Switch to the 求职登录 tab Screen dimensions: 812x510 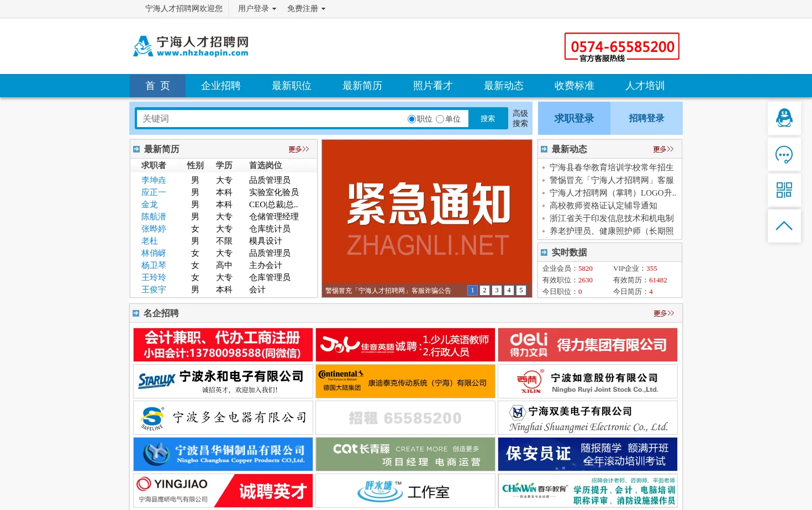point(574,118)
